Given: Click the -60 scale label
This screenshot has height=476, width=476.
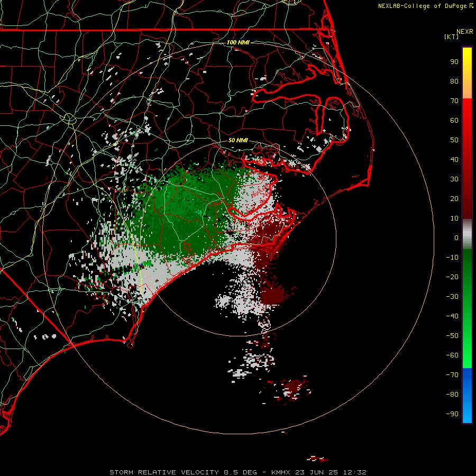Looking at the screenshot, I should pos(452,355).
